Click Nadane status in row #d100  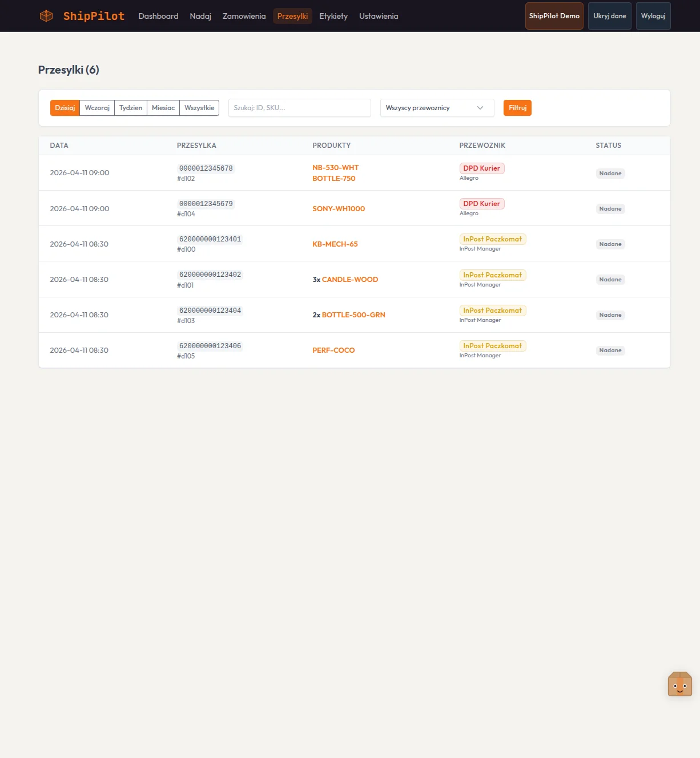[610, 244]
